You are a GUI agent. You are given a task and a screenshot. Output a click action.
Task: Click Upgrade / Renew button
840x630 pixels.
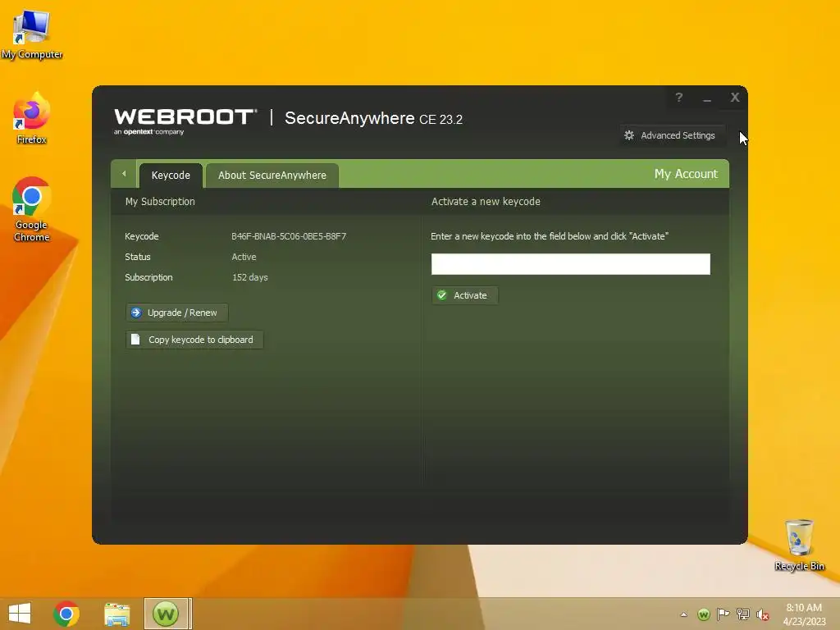tap(177, 313)
